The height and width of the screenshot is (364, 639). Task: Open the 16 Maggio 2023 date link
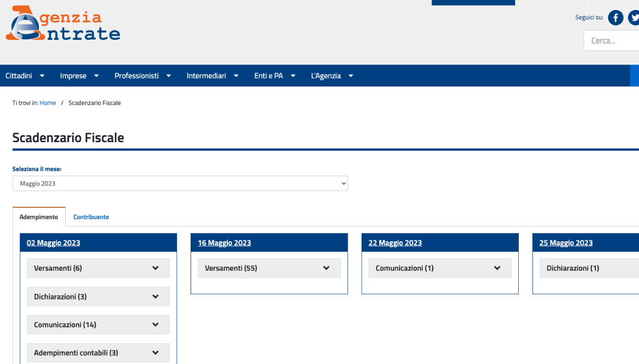[224, 243]
